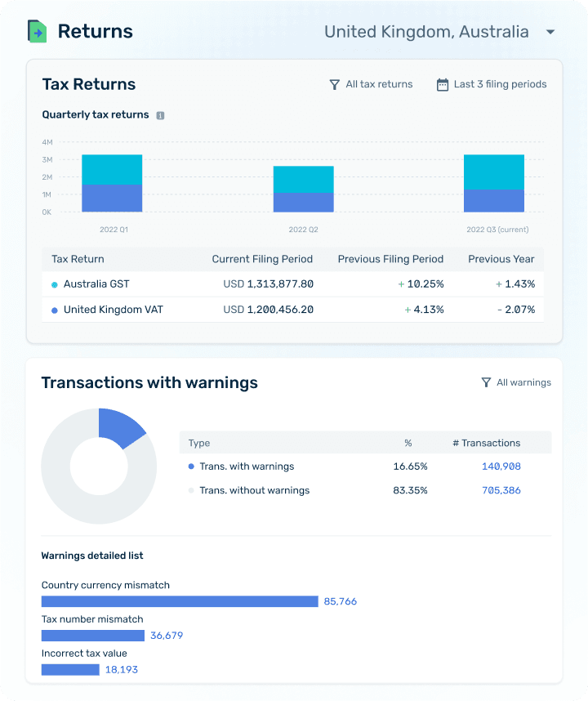This screenshot has width=588, height=701.
Task: Click the blue dot beside Trans. with warnings
Action: (x=191, y=467)
